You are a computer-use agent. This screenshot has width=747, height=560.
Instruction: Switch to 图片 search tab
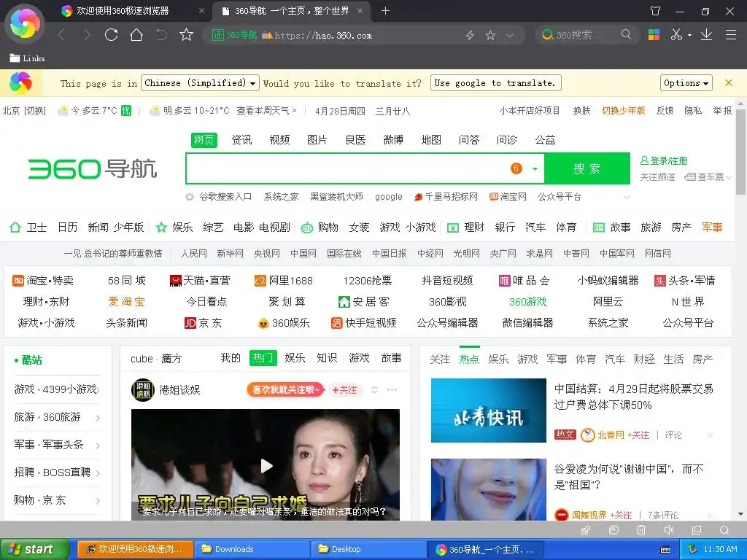pos(317,139)
